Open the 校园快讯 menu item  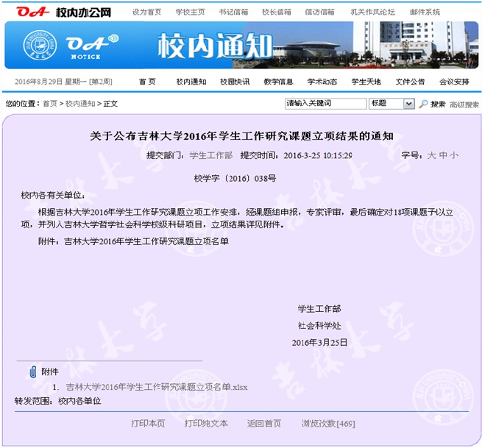235,82
